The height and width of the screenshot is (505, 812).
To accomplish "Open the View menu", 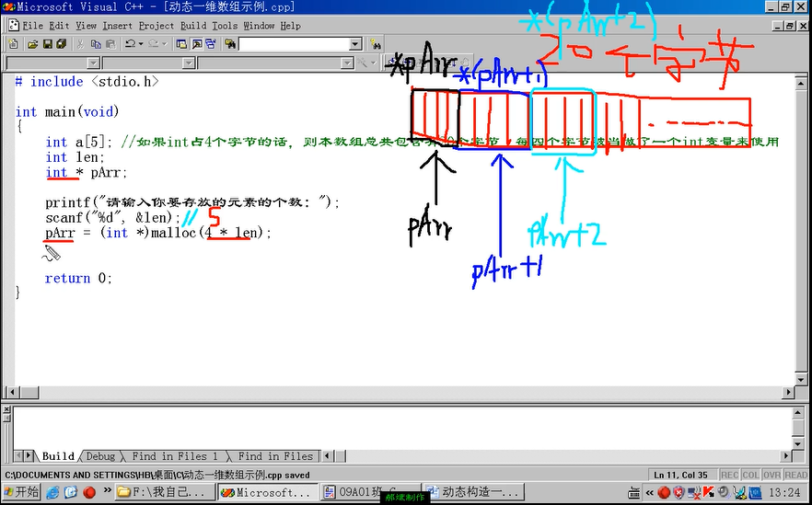I will pos(86,26).
